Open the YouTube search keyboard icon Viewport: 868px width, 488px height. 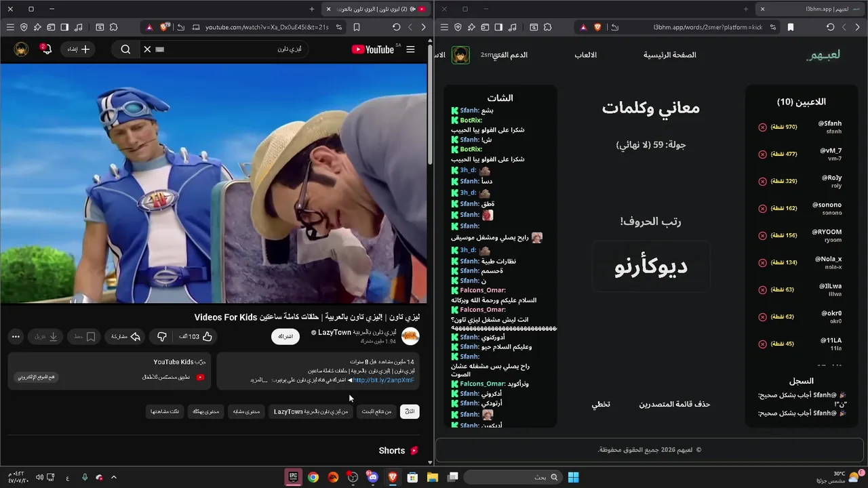tap(160, 49)
